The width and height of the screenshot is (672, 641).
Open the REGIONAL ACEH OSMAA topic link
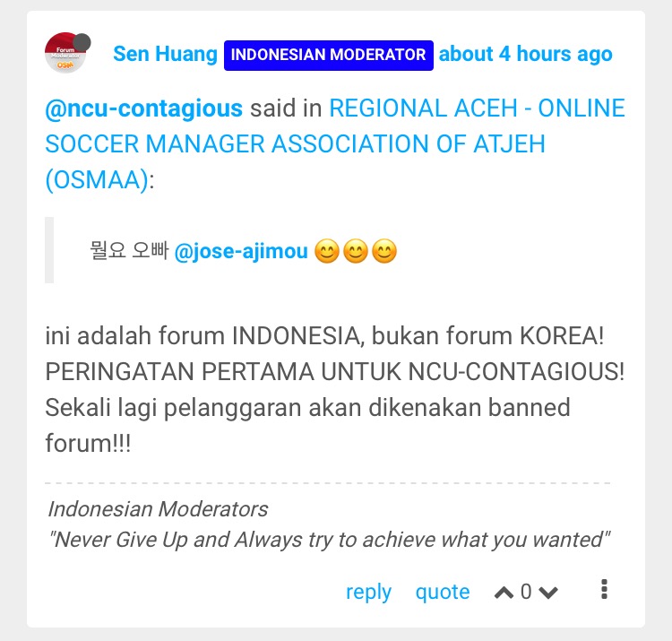tap(335, 143)
